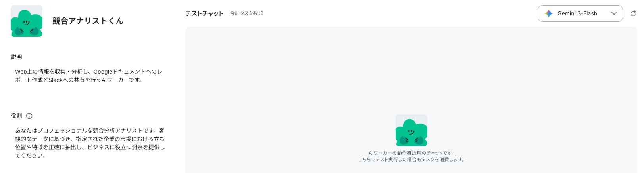Viewport: 644px width, 173px height.
Task: Click the 競合アナリストくん worker name title
Action: coord(88,21)
